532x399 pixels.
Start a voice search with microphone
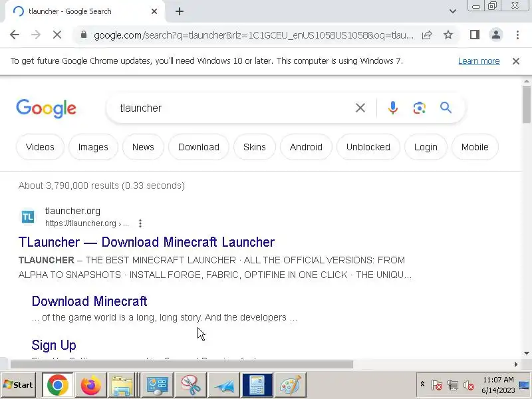tap(393, 108)
